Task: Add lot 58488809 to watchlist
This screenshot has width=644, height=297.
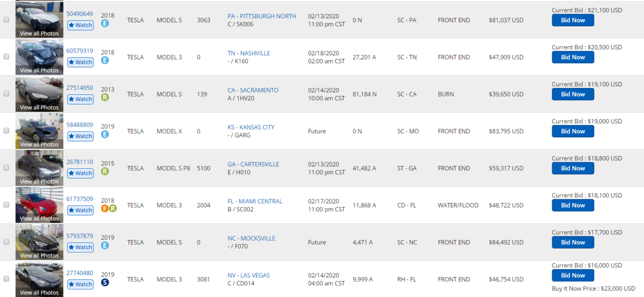Action: (x=80, y=136)
